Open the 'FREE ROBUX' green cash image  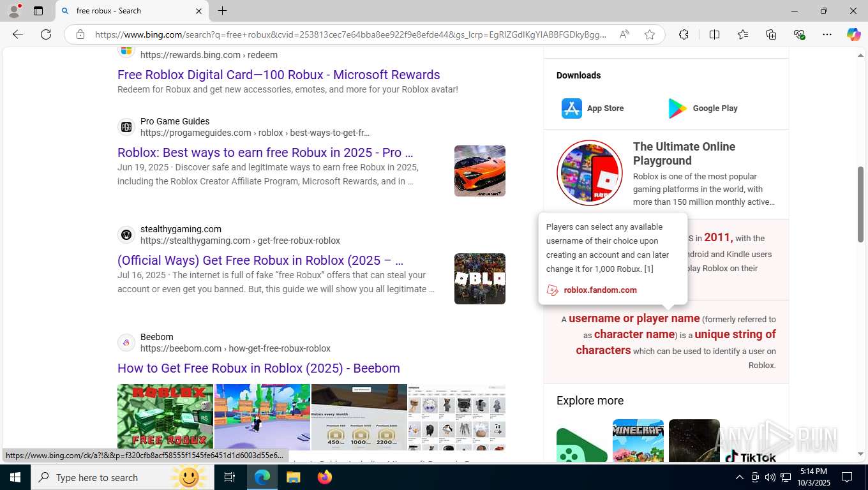165,417
